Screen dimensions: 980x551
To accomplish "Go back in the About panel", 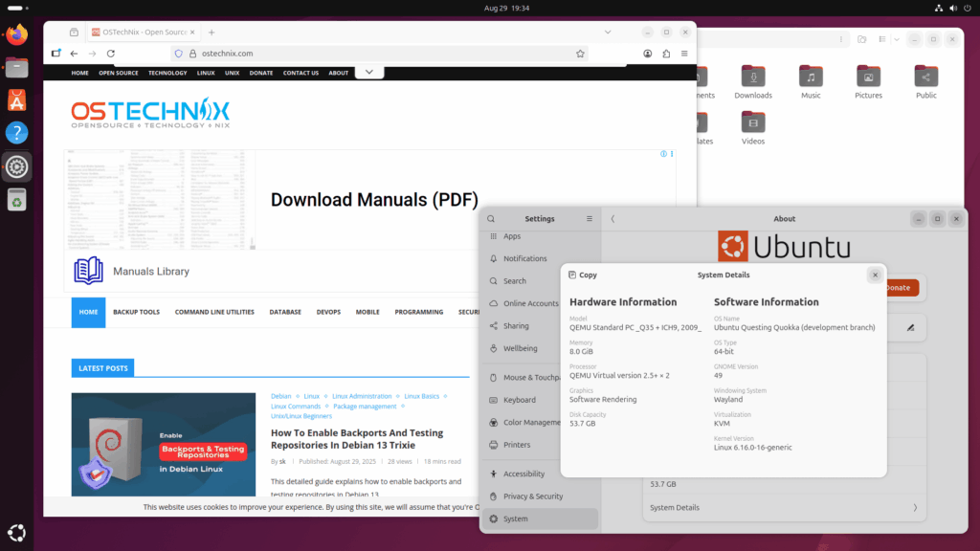I will tap(612, 219).
